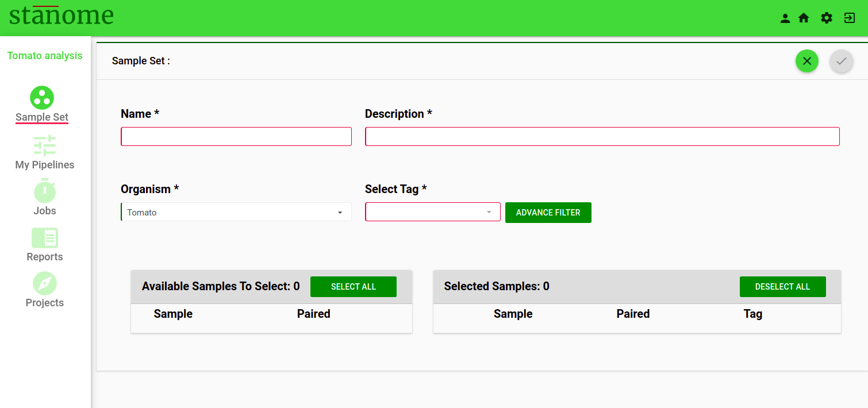
Task: Confirm sample set with checkmark button
Action: pyautogui.click(x=842, y=61)
